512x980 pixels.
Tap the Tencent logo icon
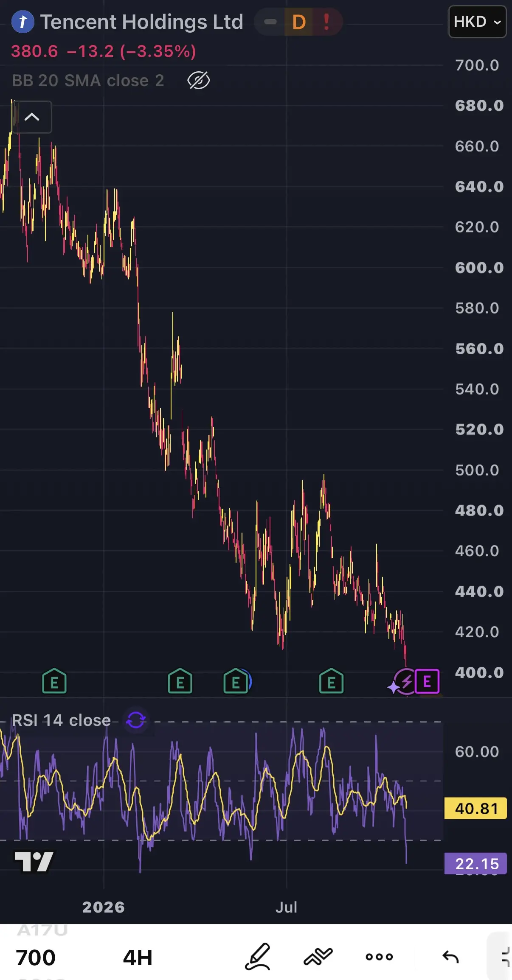[x=23, y=22]
